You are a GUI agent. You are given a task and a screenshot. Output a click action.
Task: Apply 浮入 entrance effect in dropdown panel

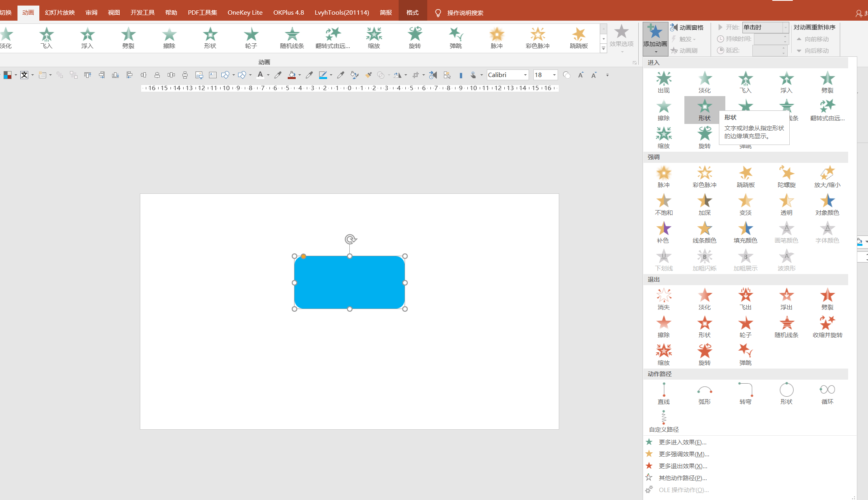click(787, 82)
